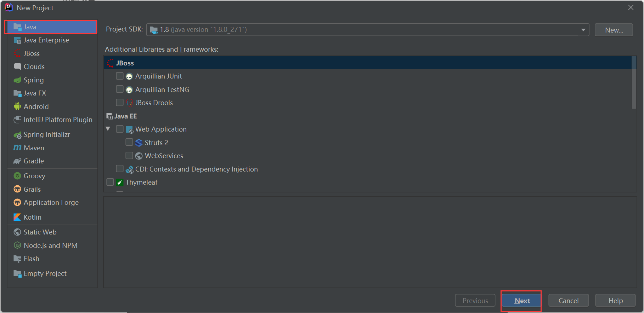Click the Gradle elephant icon
644x313 pixels.
click(x=17, y=161)
